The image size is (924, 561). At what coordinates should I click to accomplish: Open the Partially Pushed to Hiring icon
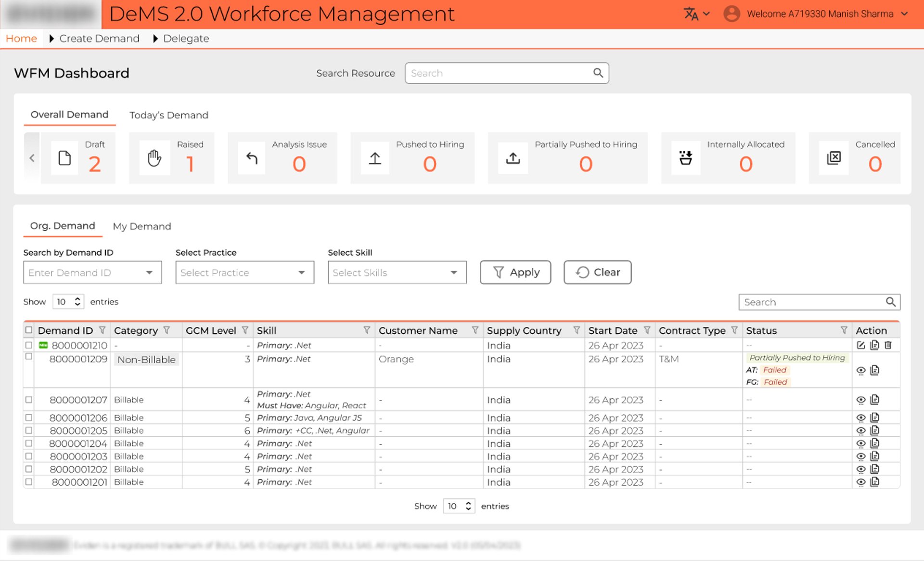click(x=513, y=158)
